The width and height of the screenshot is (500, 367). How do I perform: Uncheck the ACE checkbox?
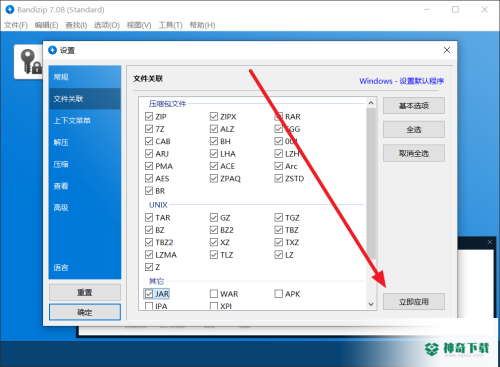(x=214, y=166)
